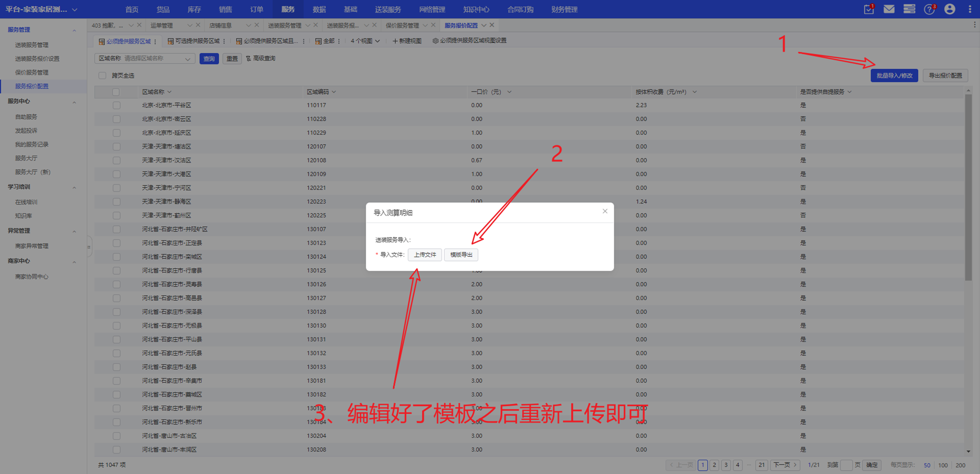Open the 送装服务 top menu
Viewport: 980px width, 474px height.
click(x=388, y=9)
